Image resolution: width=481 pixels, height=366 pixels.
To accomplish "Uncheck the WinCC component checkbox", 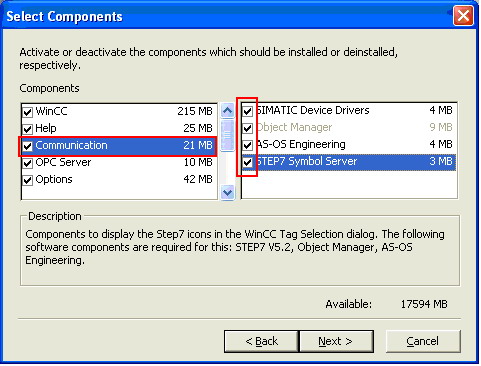I will (28, 112).
